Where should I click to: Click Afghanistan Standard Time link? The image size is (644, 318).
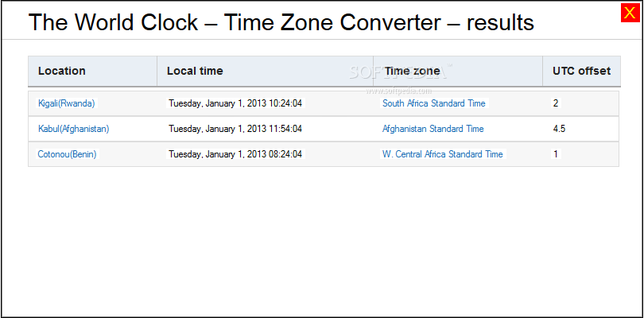coord(433,129)
